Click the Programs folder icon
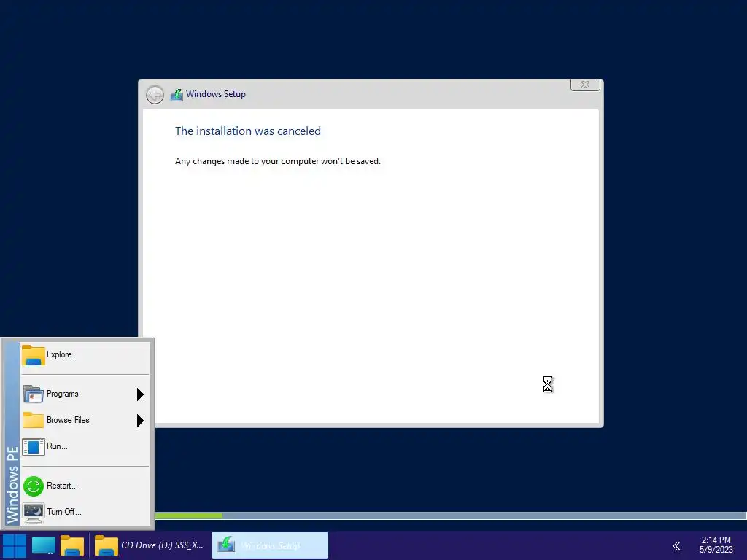Viewport: 747px width, 560px height. click(34, 394)
